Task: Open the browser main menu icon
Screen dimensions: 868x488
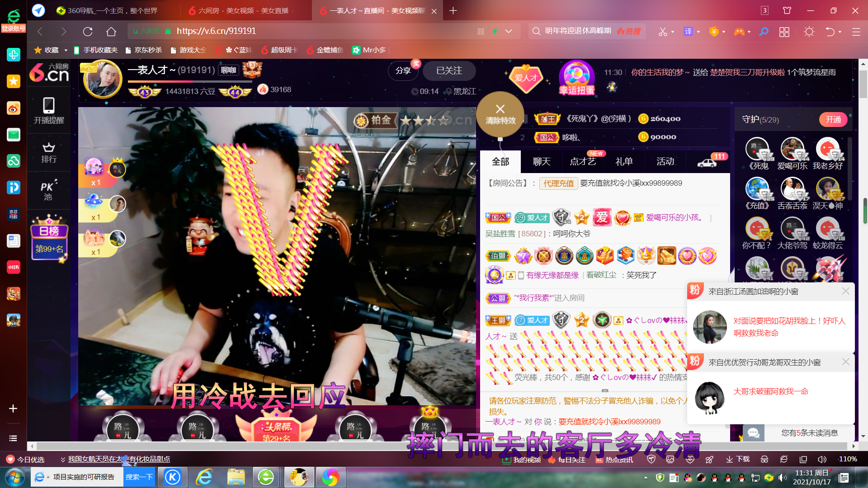Action: [856, 32]
